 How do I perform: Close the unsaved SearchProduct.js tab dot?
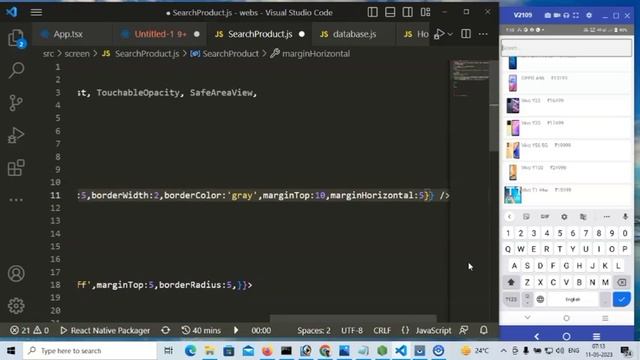302,34
